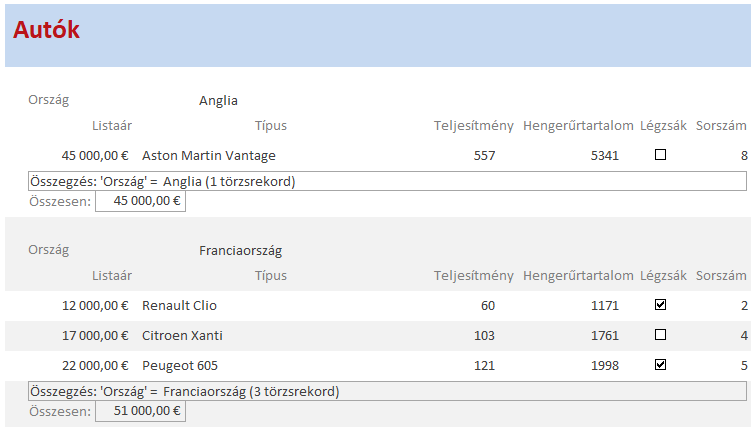The image size is (754, 438).
Task: Check the Citroen Xanti Légzsák checkbox
Action: pos(660,335)
